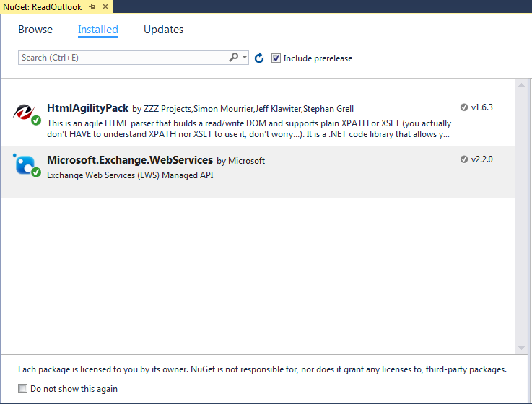
Task: Click the HtmlAgilityPack package logo
Action: pos(24,113)
